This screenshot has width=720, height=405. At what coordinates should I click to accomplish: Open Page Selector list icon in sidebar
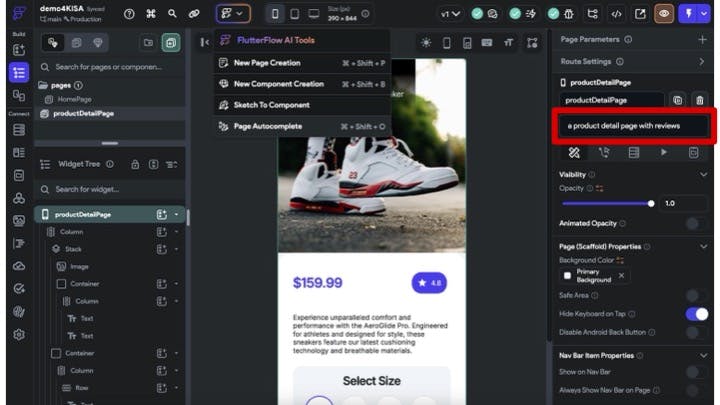[19, 73]
